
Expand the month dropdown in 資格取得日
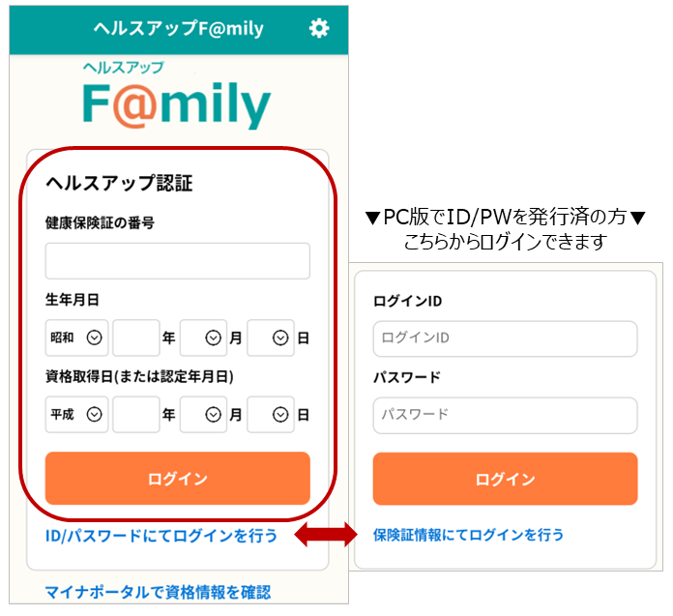pyautogui.click(x=203, y=414)
